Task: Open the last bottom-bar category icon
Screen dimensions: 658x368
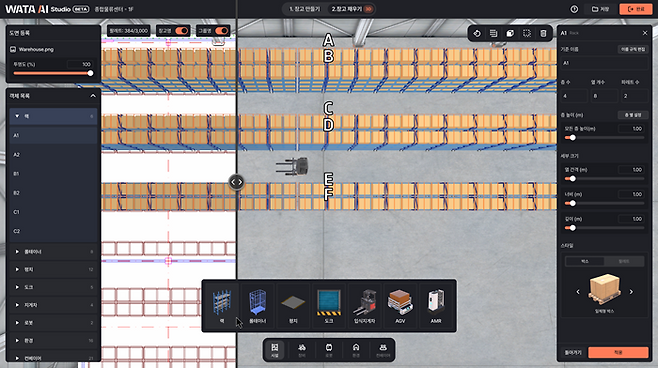Action: click(x=383, y=350)
